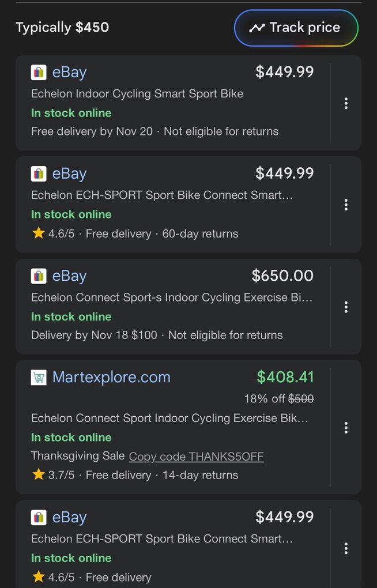Click eBay logo beside Echelon Indoor Cycling Smart Sport Bike

[39, 73]
